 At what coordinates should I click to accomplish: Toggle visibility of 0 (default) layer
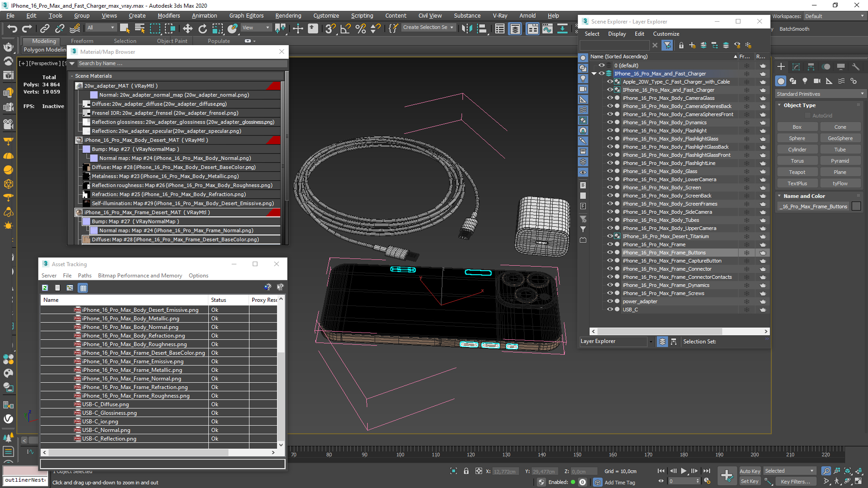click(602, 66)
